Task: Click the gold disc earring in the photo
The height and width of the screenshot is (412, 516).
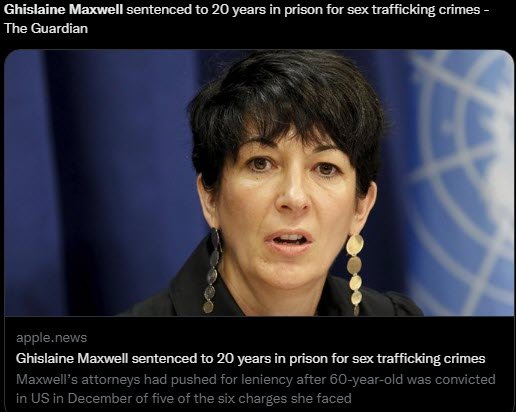Action: tap(354, 272)
